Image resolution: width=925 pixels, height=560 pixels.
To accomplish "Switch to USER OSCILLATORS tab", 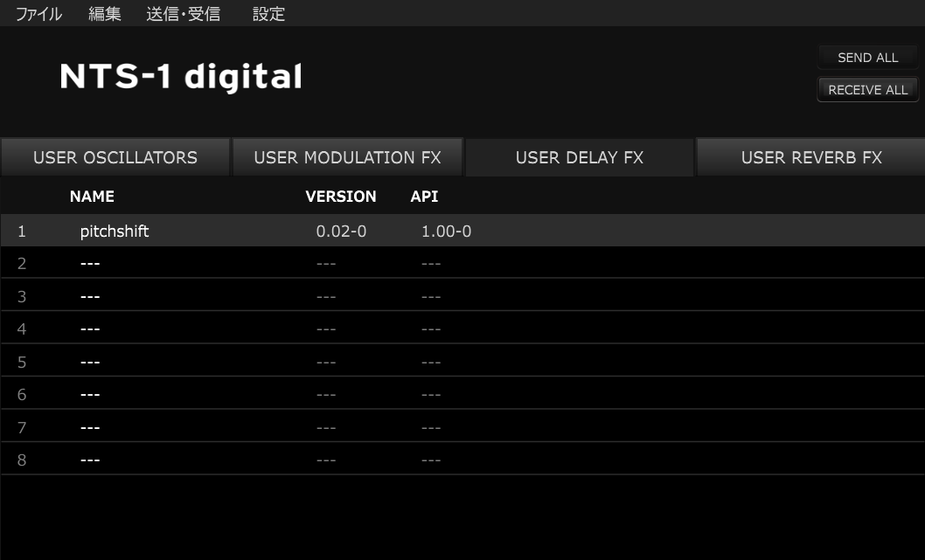I will [115, 157].
